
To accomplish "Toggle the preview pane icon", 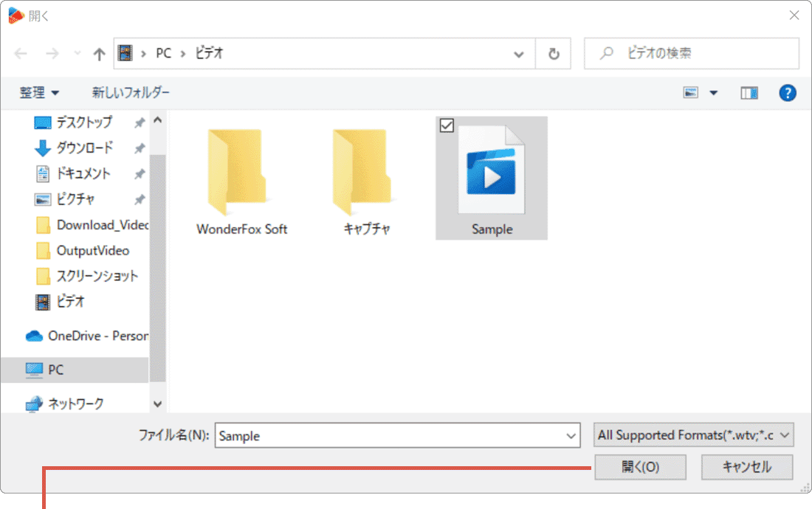I will 749,93.
